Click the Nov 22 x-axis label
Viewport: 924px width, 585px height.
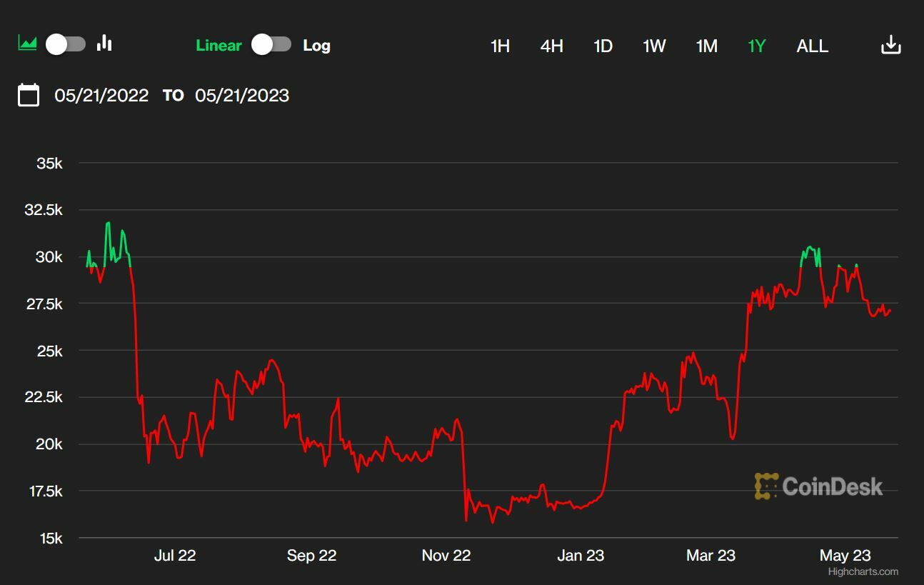pyautogui.click(x=446, y=555)
